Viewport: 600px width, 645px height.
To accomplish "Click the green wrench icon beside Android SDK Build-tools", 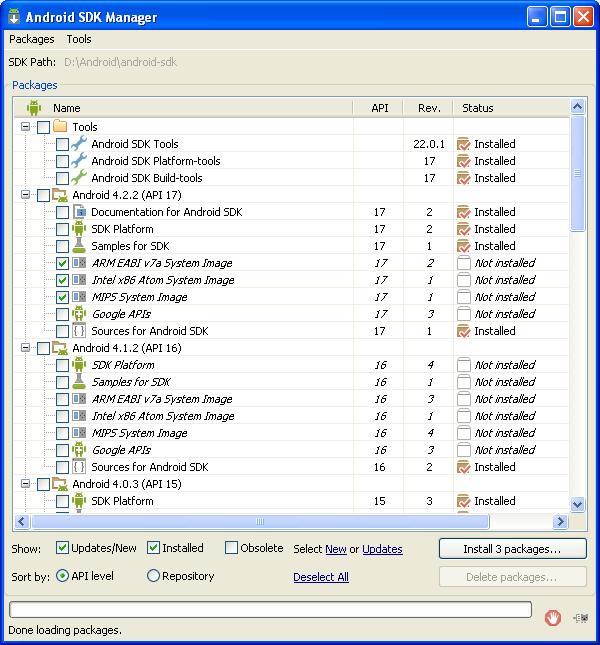I will pos(79,178).
